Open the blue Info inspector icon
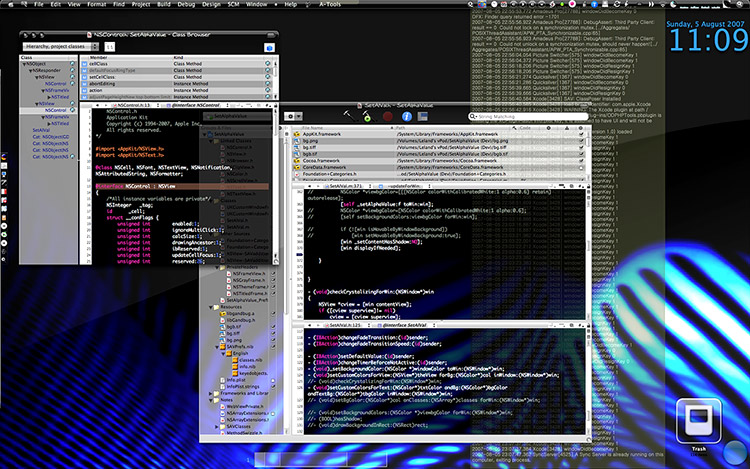The height and width of the screenshot is (469, 750). point(407,116)
